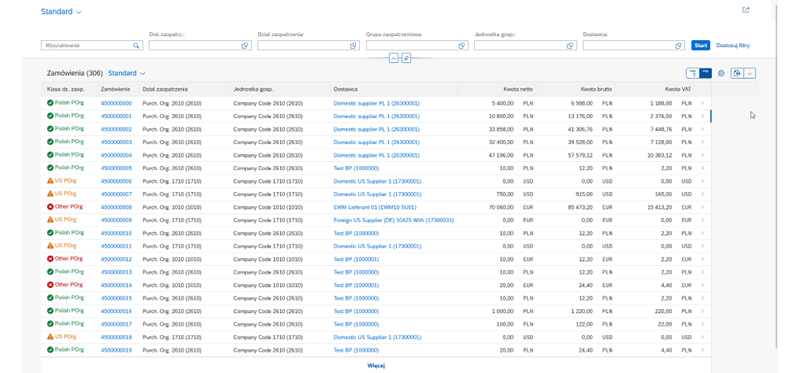Click Dostosuj filtry link
The image size is (800, 373).
[x=733, y=45]
